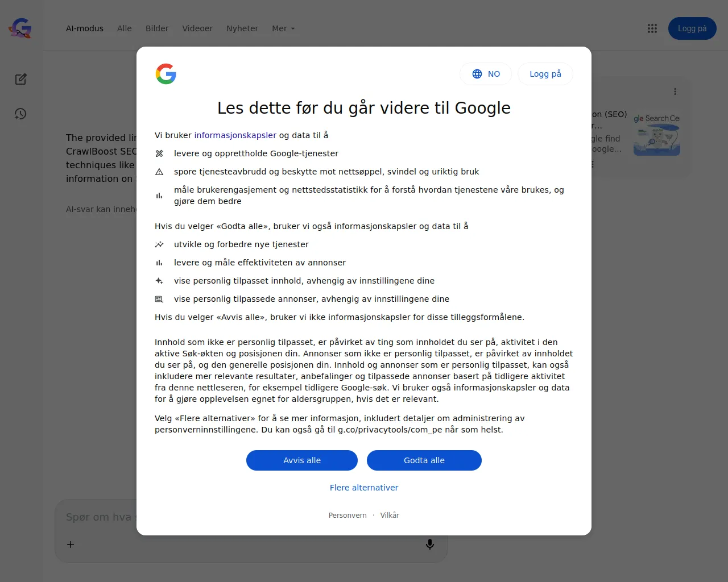Screen dimensions: 728x582
Task: Click the microphone voice input icon
Action: click(430, 544)
